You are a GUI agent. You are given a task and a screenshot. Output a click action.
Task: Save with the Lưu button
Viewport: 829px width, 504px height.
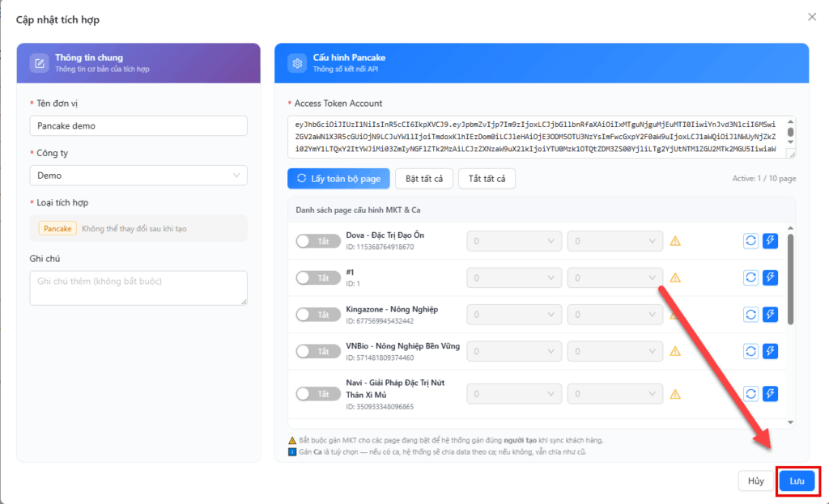(x=797, y=481)
